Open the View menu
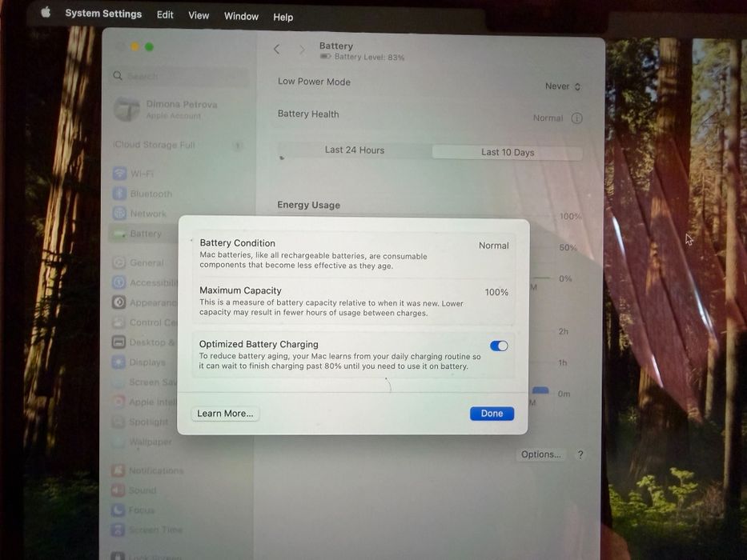 click(x=199, y=15)
